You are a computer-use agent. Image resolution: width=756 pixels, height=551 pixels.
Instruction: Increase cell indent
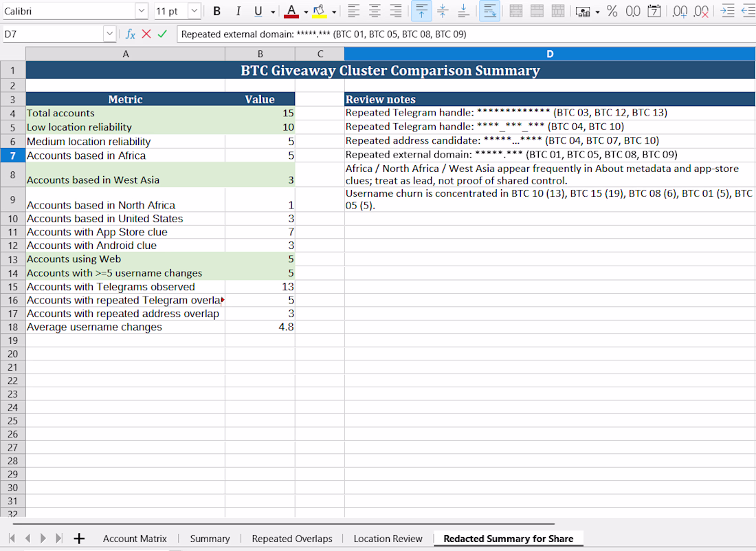pyautogui.click(x=727, y=11)
